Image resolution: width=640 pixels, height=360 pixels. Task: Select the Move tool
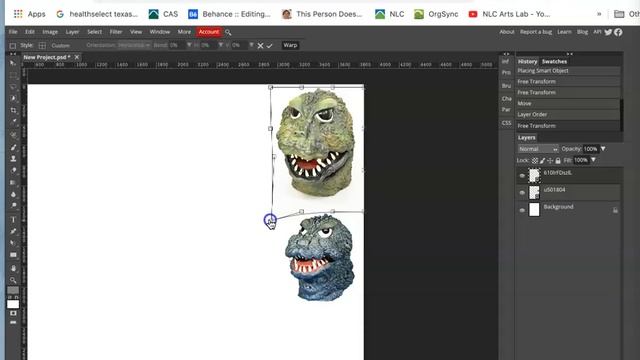[13, 63]
